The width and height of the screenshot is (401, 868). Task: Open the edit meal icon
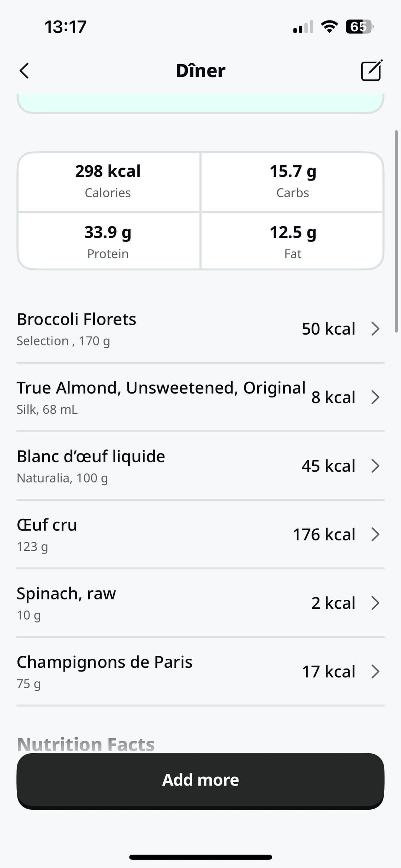pos(371,70)
